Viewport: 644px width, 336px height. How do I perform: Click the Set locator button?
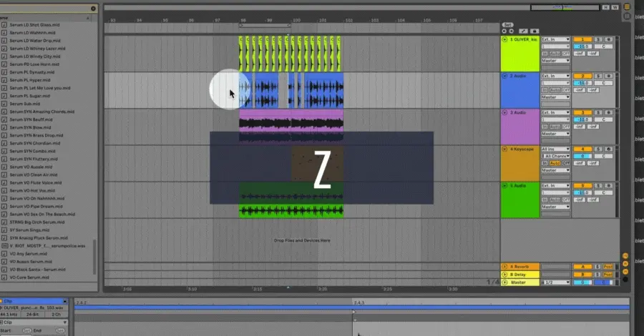point(507,25)
